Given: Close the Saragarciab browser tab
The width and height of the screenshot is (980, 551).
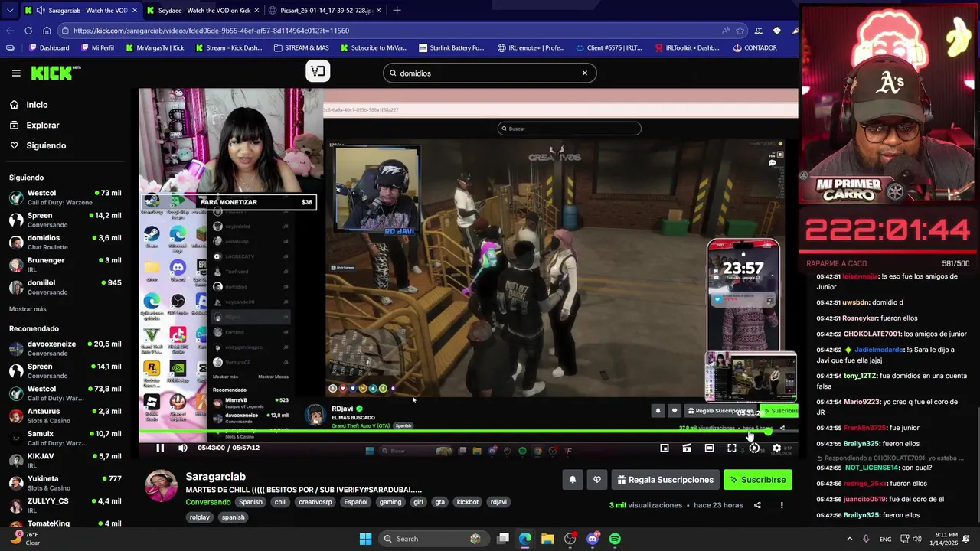Looking at the screenshot, I should point(135,11).
